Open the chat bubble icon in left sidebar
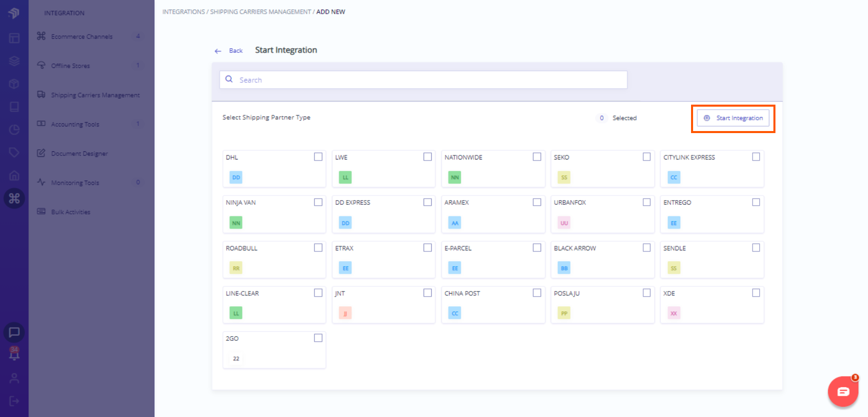This screenshot has height=417, width=868. click(x=14, y=332)
